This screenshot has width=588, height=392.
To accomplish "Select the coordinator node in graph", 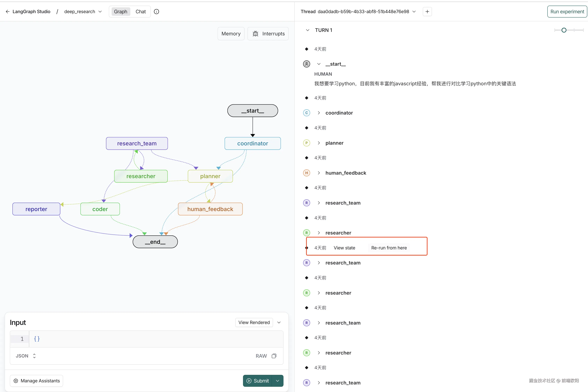I will 252,143.
